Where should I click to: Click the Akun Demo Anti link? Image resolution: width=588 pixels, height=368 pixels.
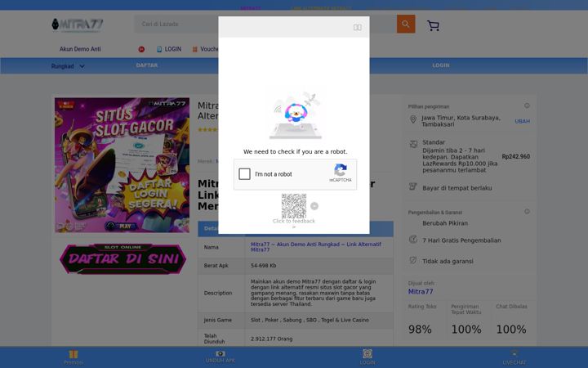(x=80, y=49)
